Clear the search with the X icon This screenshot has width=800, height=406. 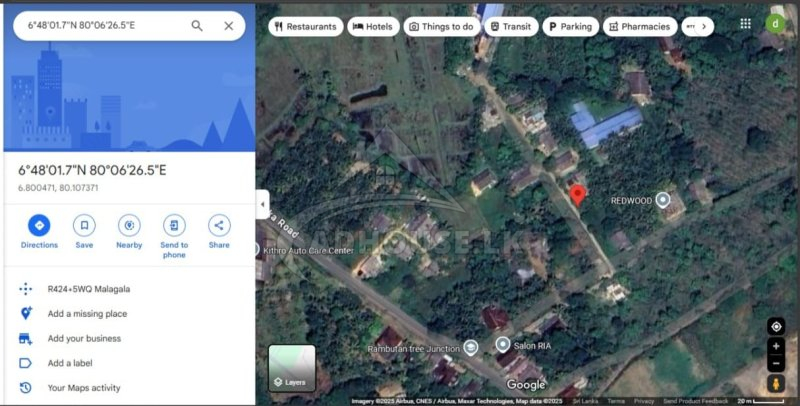[x=229, y=26]
